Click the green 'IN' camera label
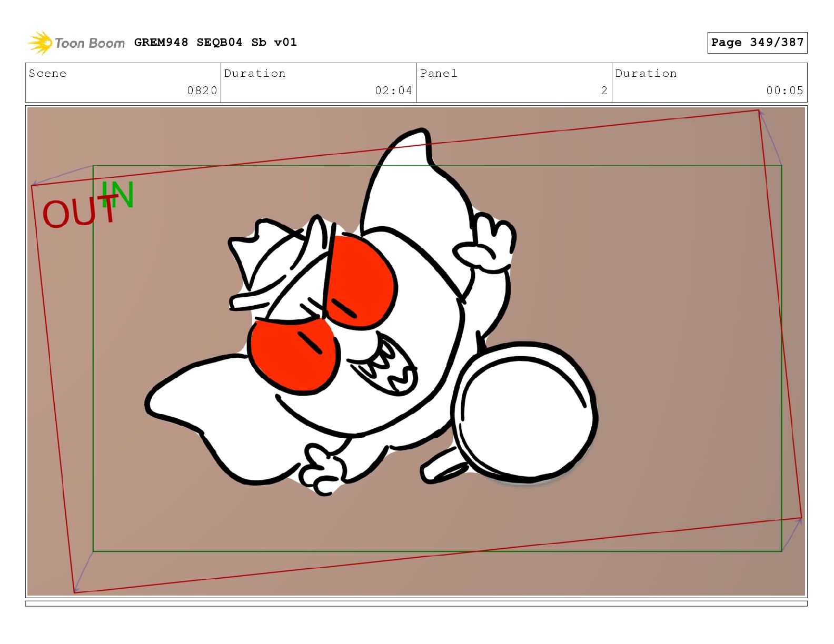 point(118,195)
